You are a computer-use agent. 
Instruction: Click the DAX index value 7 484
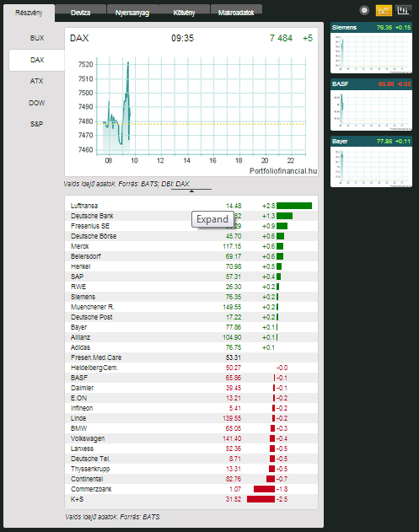pyautogui.click(x=281, y=38)
